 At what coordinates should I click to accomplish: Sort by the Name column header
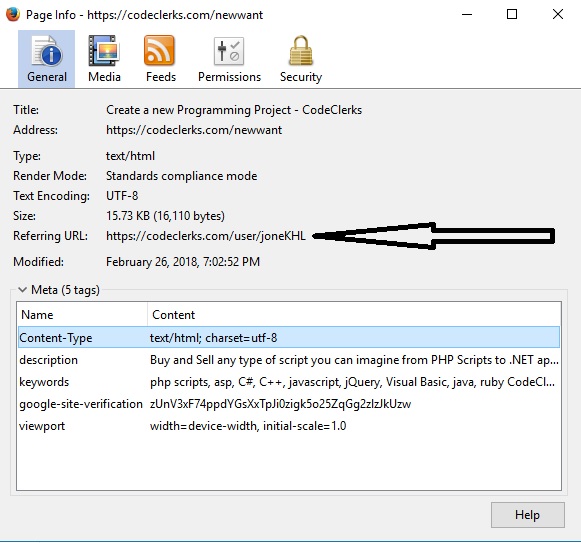(x=82, y=315)
